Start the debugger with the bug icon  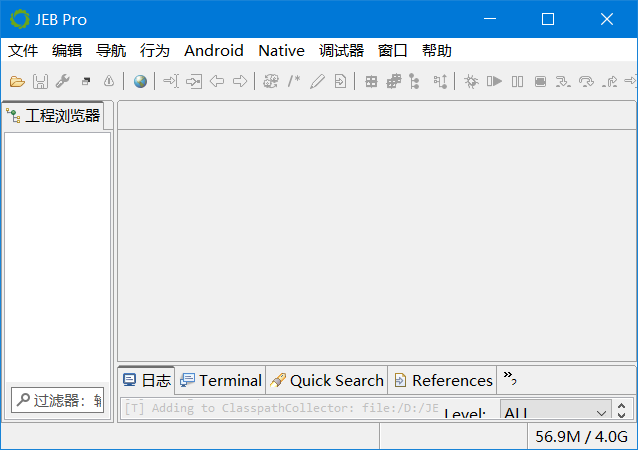pos(472,81)
